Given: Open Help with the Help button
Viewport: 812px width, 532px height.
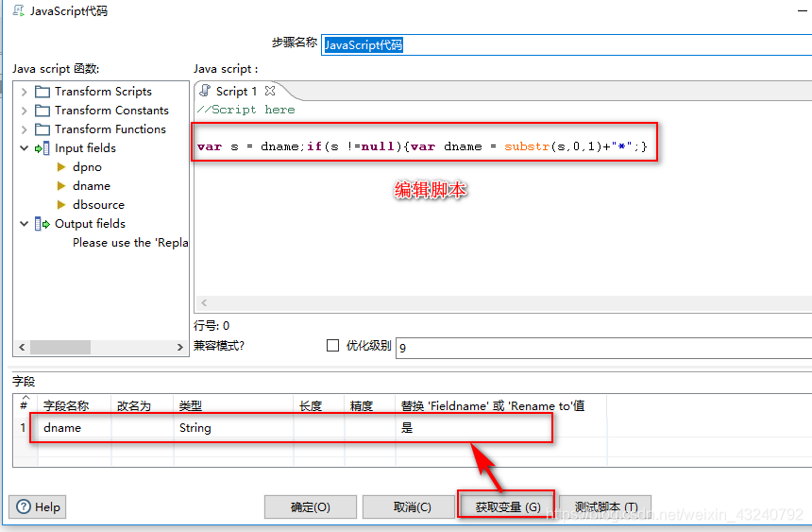Looking at the screenshot, I should coord(37,506).
